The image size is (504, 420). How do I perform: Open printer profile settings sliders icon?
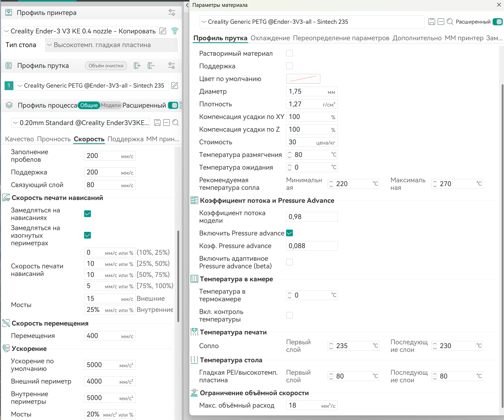(x=172, y=13)
